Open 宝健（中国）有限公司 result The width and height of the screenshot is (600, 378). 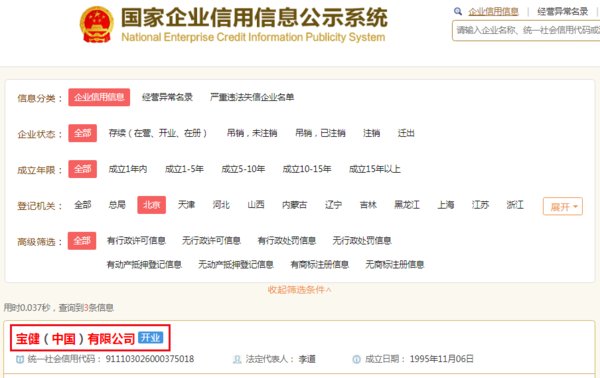tap(75, 339)
